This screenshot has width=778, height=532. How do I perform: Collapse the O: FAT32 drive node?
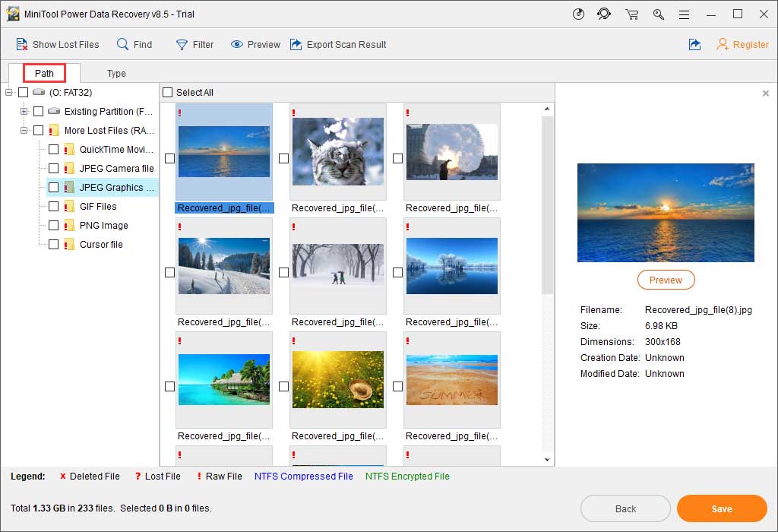coord(9,93)
